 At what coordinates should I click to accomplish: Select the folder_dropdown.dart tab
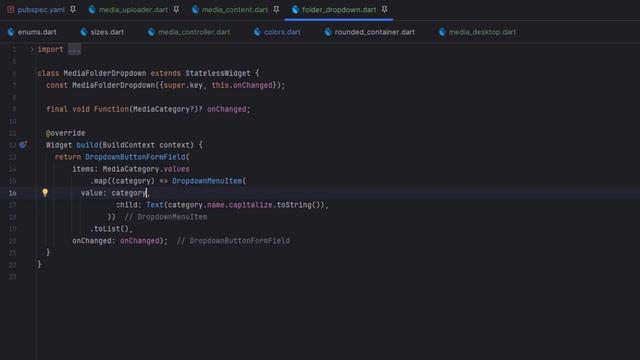[x=339, y=9]
